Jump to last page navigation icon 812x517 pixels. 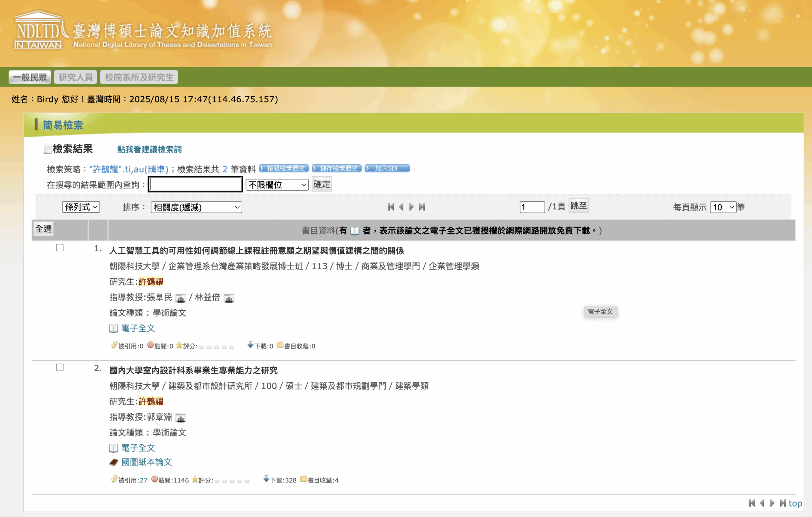pyautogui.click(x=422, y=207)
